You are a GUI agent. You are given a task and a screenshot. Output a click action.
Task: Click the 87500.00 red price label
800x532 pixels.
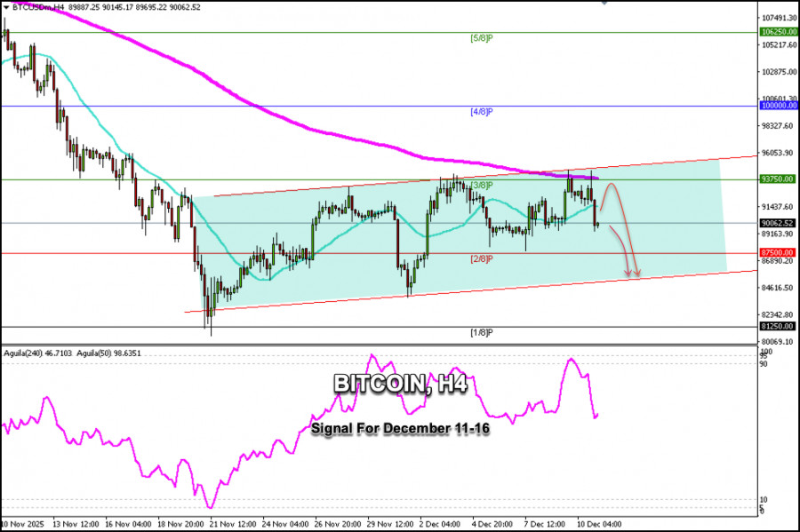pyautogui.click(x=779, y=253)
